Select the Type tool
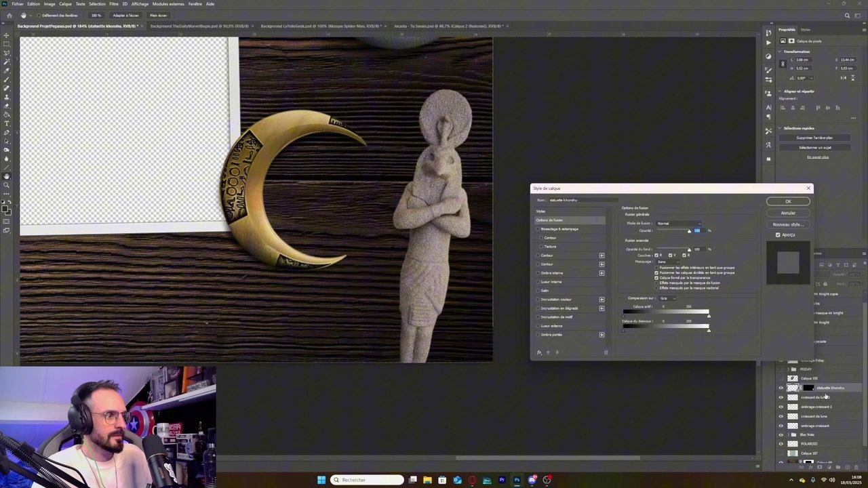The width and height of the screenshot is (868, 488). click(x=7, y=123)
